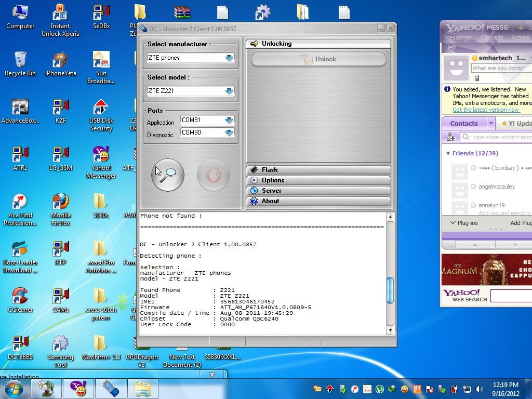Collapse the Friends (12/39) group

point(448,153)
